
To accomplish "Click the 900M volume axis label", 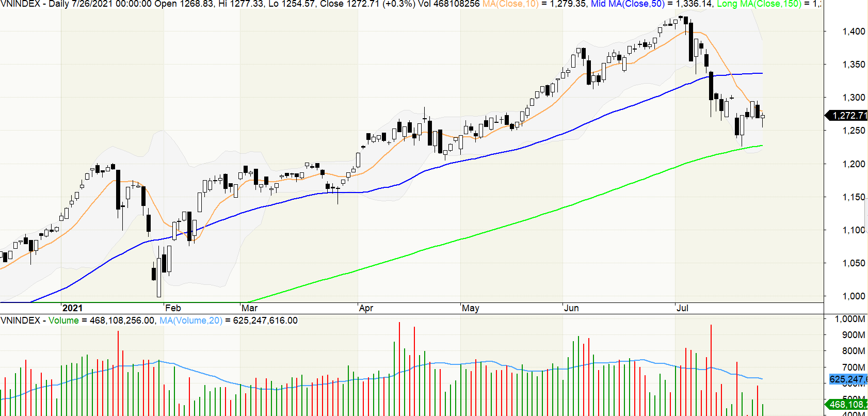I will (x=854, y=335).
